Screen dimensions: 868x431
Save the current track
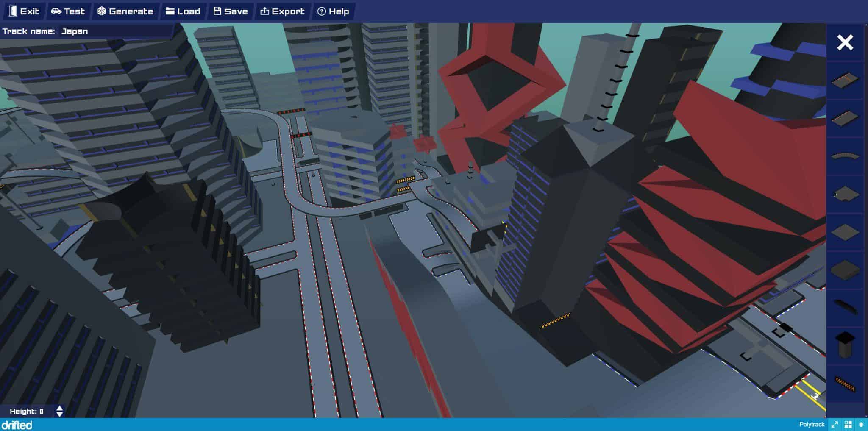pos(231,11)
